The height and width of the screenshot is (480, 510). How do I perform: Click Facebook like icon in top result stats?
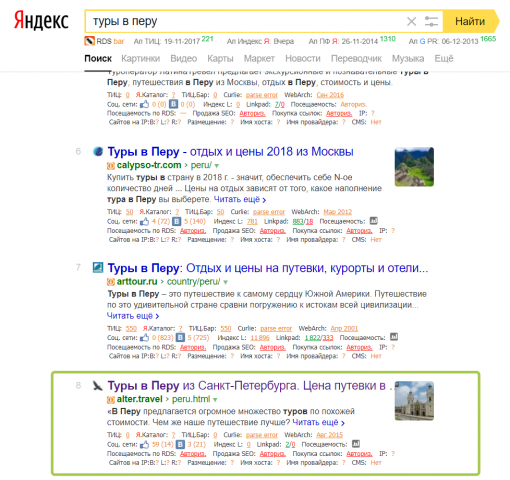pos(145,104)
